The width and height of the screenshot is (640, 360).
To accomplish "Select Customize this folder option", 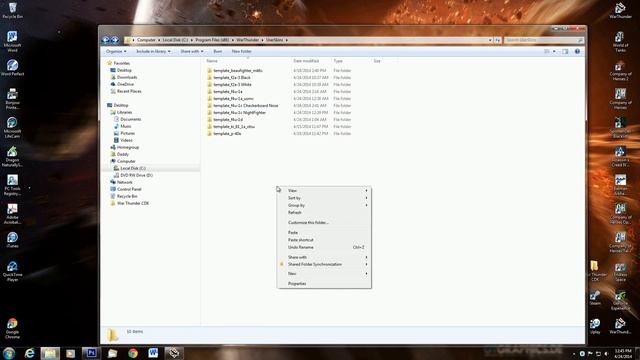I will 324,223.
